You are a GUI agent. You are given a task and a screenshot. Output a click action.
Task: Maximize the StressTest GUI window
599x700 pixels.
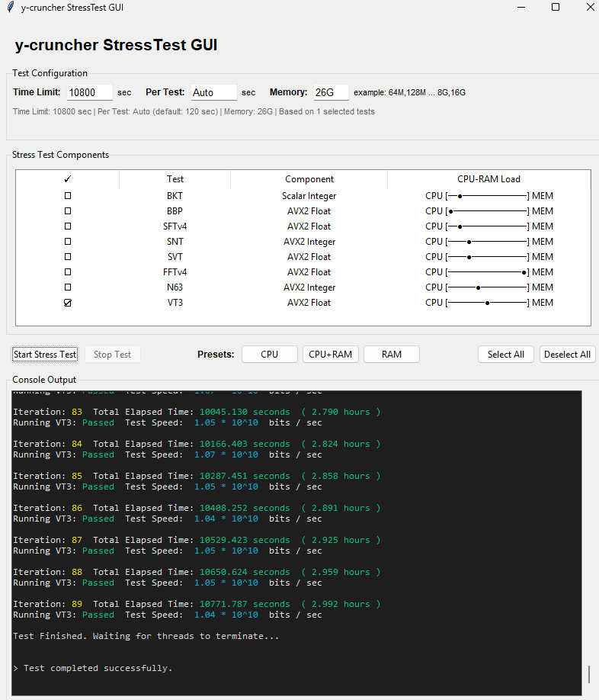(556, 7)
